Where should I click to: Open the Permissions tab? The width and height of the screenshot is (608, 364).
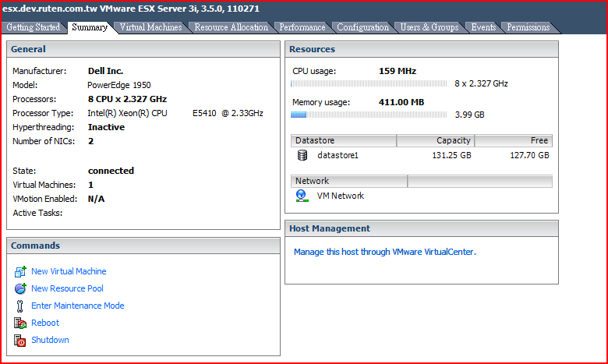528,27
